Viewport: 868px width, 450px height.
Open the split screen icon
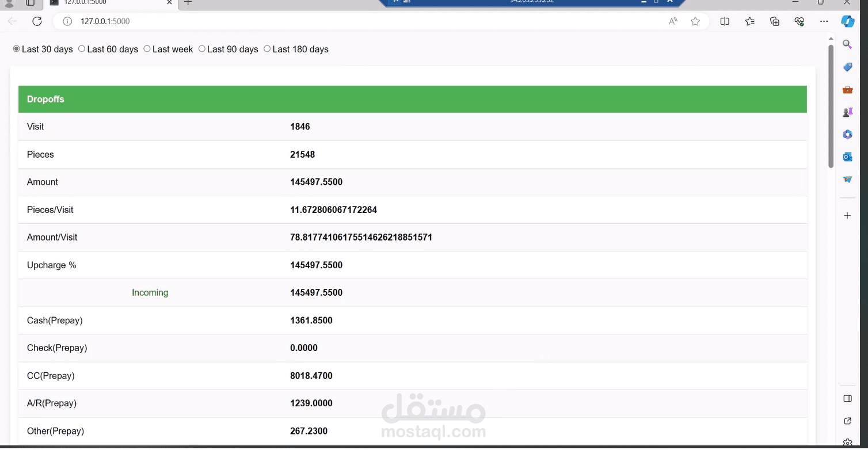725,21
